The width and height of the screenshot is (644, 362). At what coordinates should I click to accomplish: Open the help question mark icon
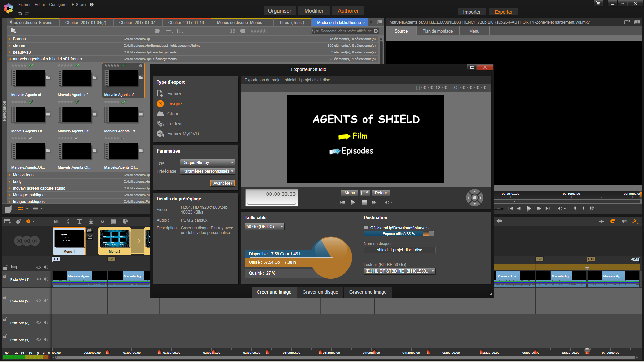tap(92, 5)
